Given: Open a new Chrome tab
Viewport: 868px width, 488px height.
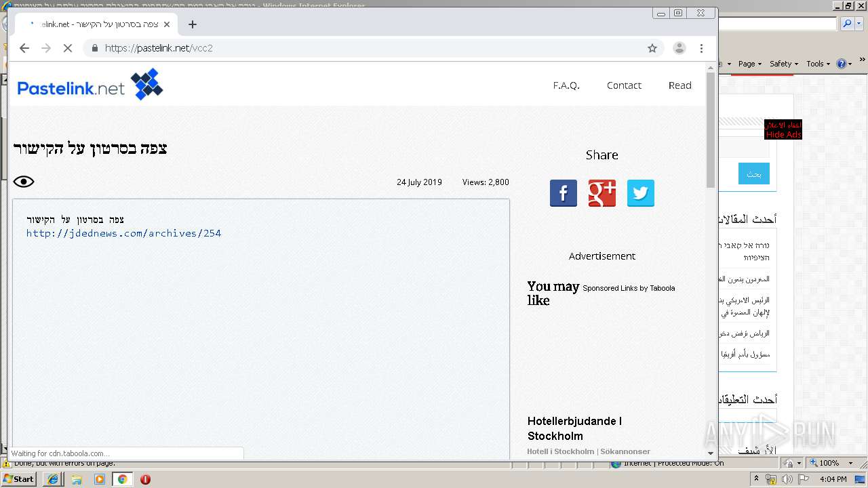Looking at the screenshot, I should [193, 24].
